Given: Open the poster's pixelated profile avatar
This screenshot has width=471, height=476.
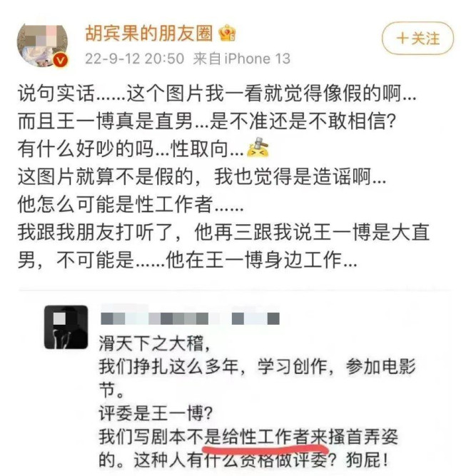Looking at the screenshot, I should click(x=42, y=45).
